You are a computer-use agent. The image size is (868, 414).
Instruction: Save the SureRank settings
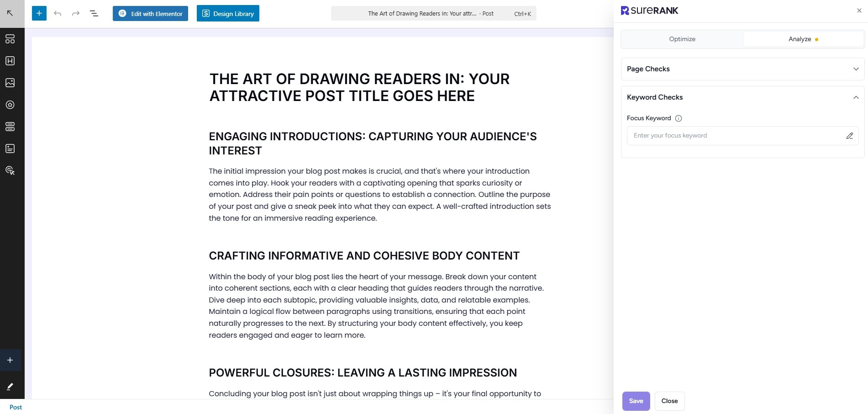pos(636,401)
